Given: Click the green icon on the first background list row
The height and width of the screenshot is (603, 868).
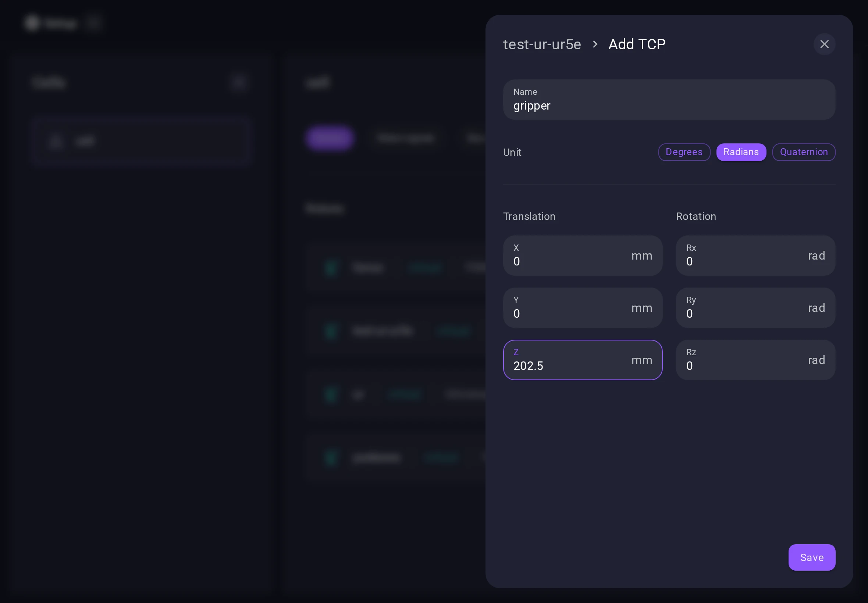Looking at the screenshot, I should click(330, 268).
